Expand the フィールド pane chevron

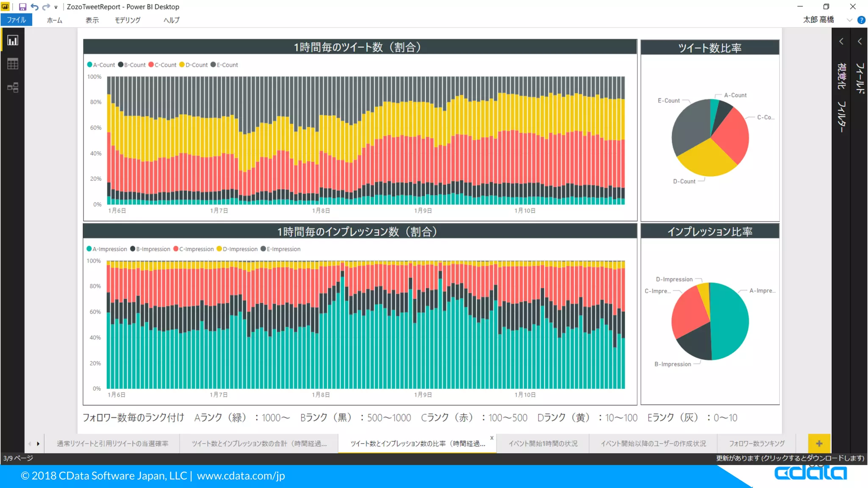(x=860, y=42)
